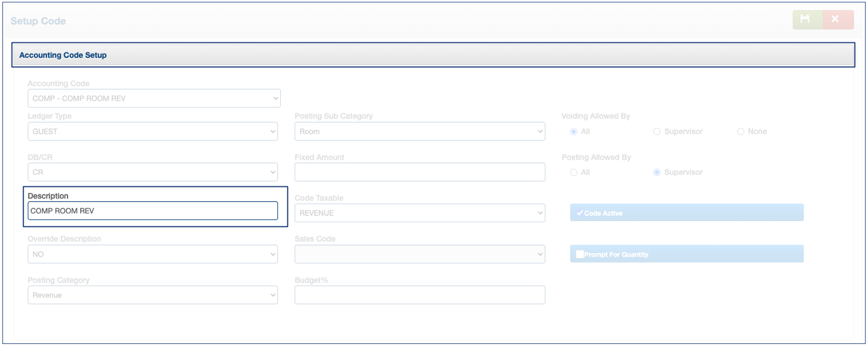Click the Fixed Amount input field

tap(420, 172)
